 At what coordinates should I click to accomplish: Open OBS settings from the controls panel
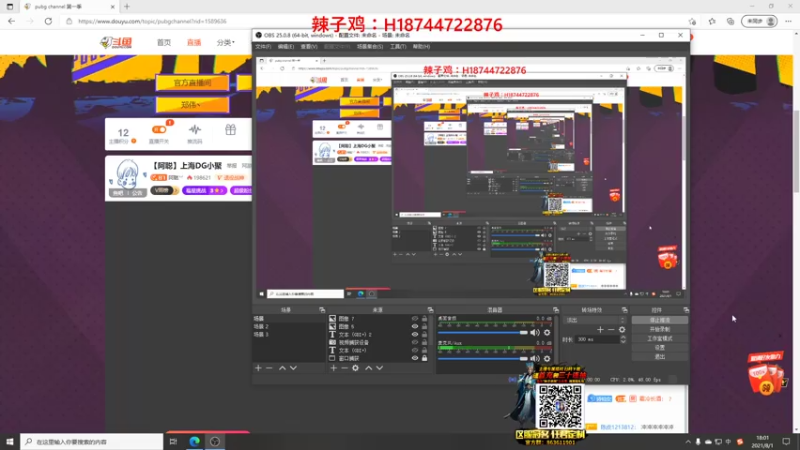660,347
